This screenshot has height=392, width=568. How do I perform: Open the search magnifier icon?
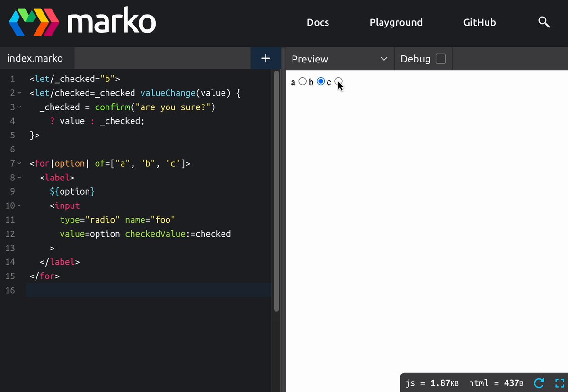(544, 22)
